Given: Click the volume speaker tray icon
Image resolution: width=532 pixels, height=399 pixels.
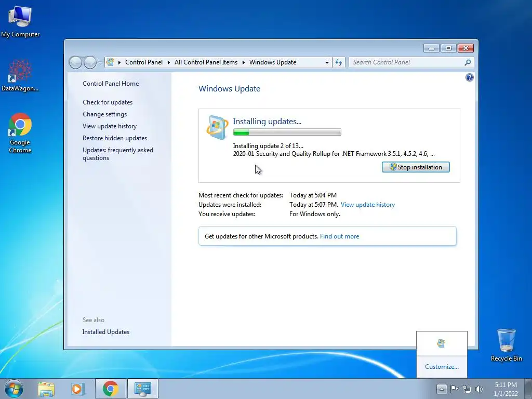Looking at the screenshot, I should [x=479, y=389].
